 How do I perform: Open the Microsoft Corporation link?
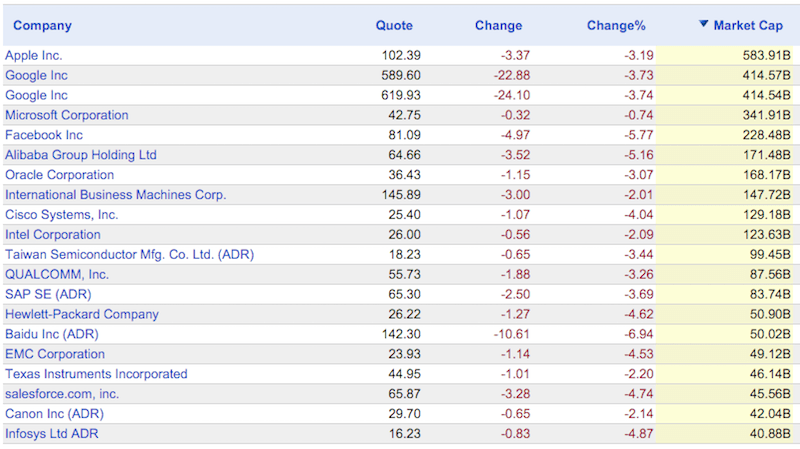[x=67, y=115]
